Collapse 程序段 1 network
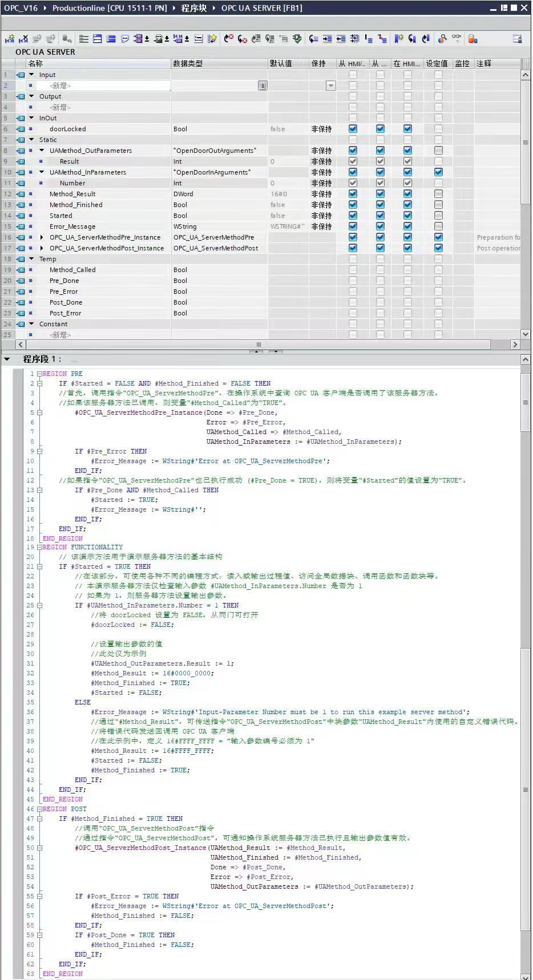This screenshot has height=980, width=533. (7, 359)
